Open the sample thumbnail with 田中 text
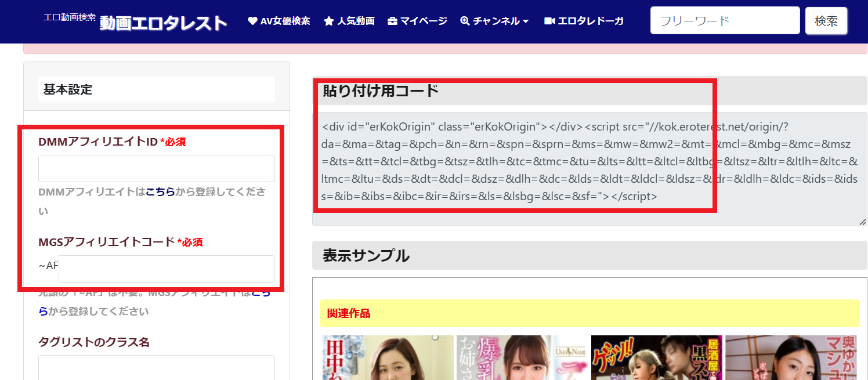868x380 pixels. [387, 357]
